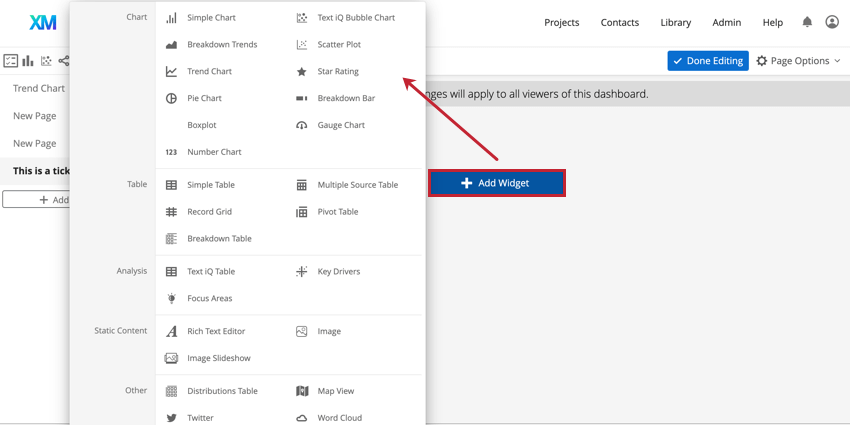The height and width of the screenshot is (425, 850).
Task: Click the share icon in left toolbar
Action: tap(64, 61)
